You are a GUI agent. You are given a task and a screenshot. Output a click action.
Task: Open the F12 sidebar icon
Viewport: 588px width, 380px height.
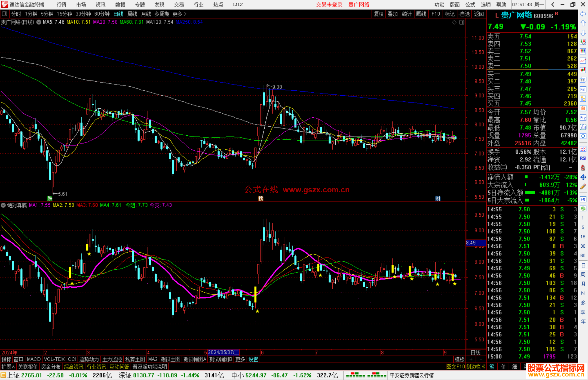[583, 118]
